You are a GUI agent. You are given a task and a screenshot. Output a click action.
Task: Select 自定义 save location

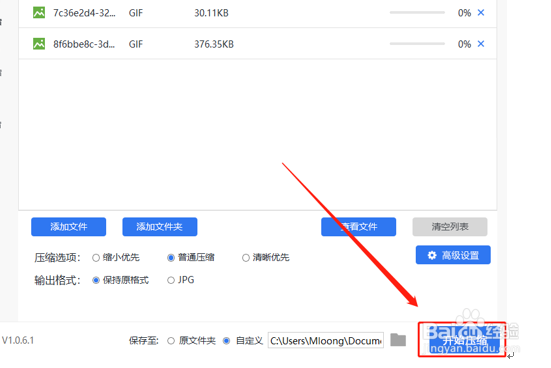tap(227, 341)
